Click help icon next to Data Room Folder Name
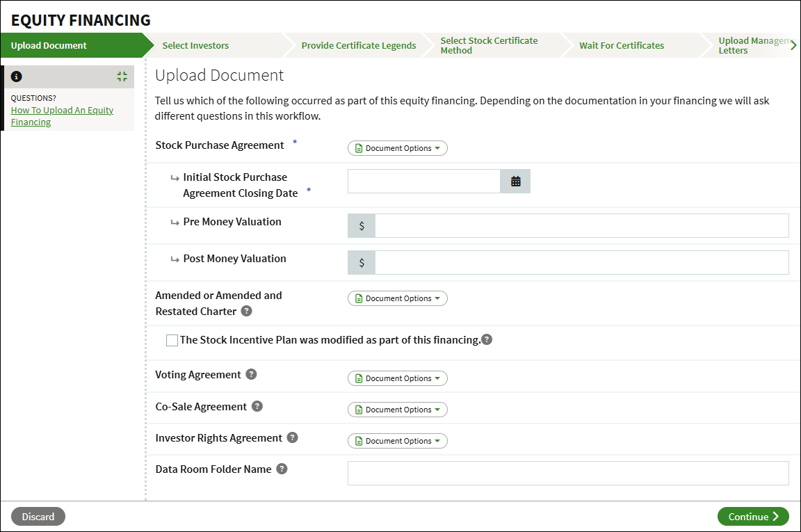 [282, 469]
